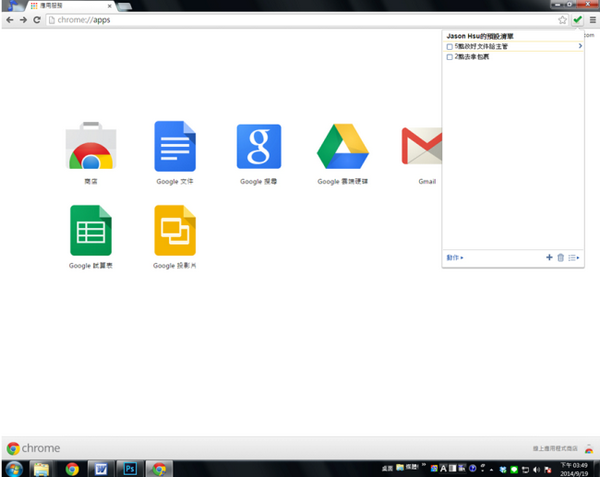Click the green LINE icon in the system tray
The height and width of the screenshot is (477, 600).
coord(514,469)
